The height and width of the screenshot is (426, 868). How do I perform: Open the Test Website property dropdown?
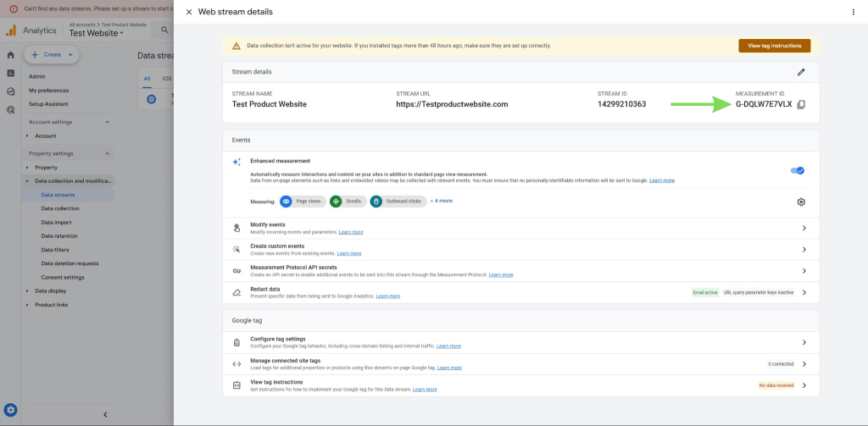[x=97, y=33]
